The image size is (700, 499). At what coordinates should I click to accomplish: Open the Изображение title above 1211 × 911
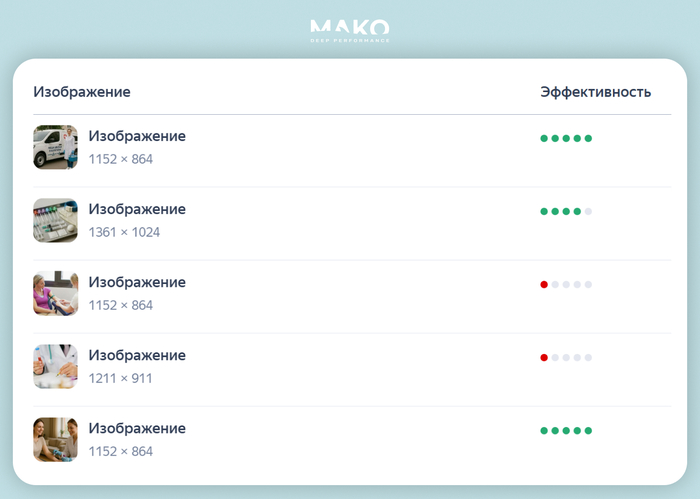[x=137, y=355]
